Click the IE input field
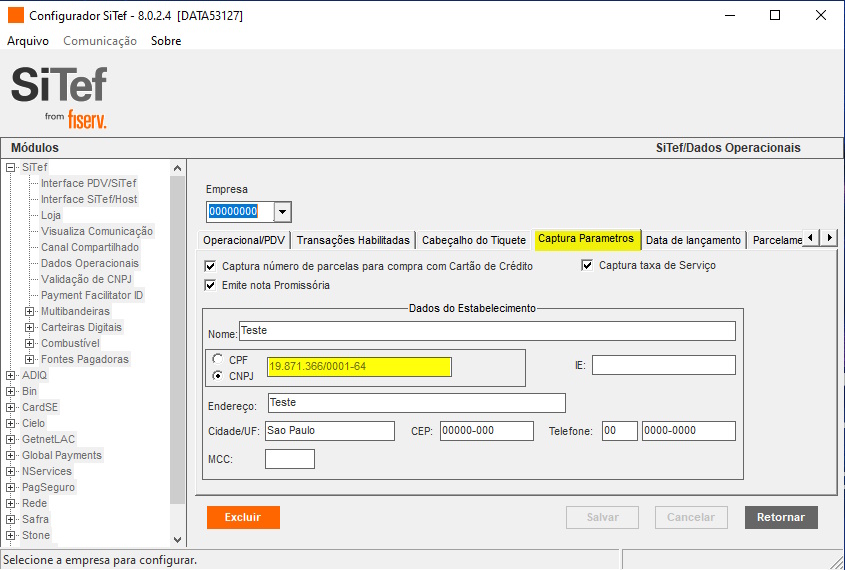This screenshot has width=845, height=570. tap(664, 365)
